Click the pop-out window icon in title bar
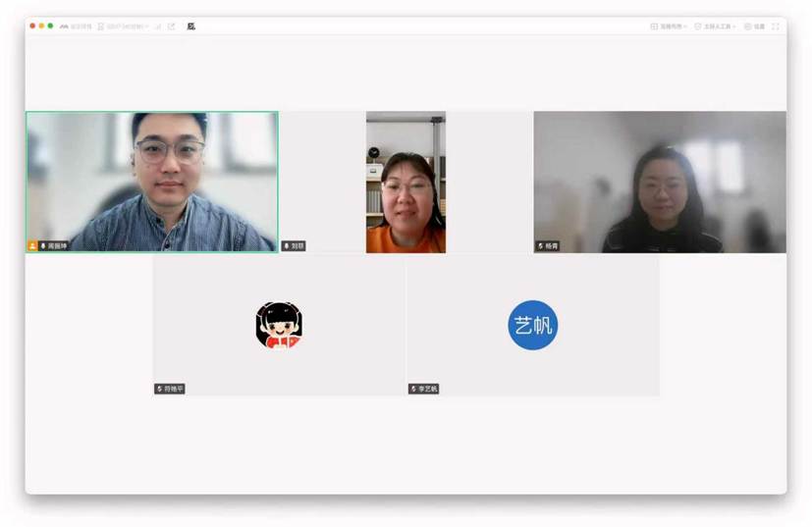 (x=171, y=26)
